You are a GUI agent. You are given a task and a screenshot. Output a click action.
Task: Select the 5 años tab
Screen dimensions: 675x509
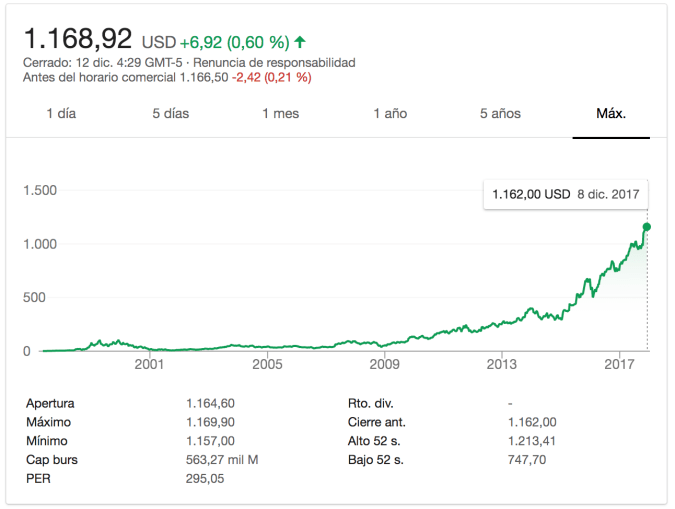(x=500, y=114)
